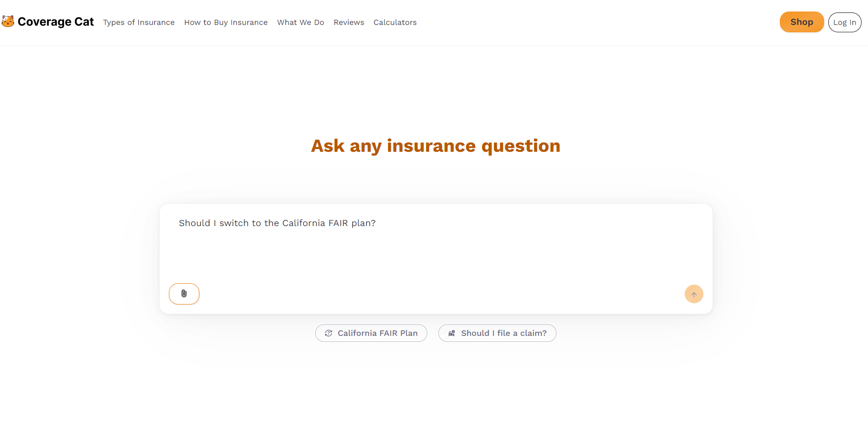The height and width of the screenshot is (424, 868).
Task: Open the Calculators menu
Action: coord(395,22)
